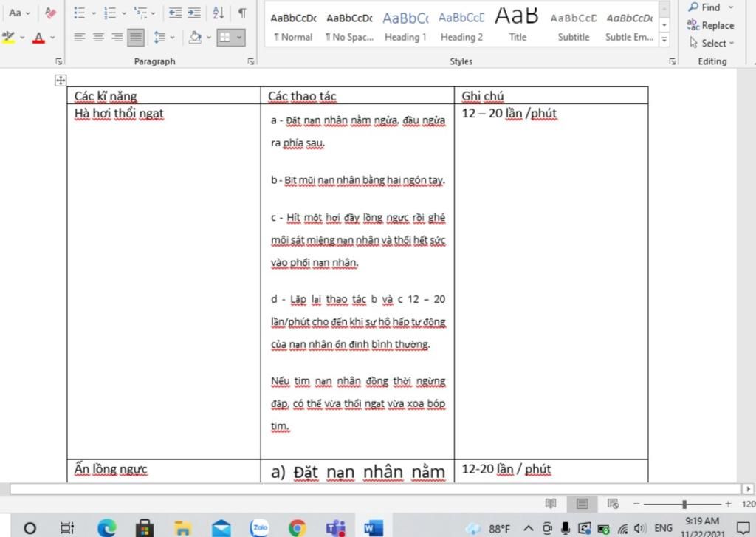
Task: Apply Subtle Emphasis style
Action: [x=629, y=27]
